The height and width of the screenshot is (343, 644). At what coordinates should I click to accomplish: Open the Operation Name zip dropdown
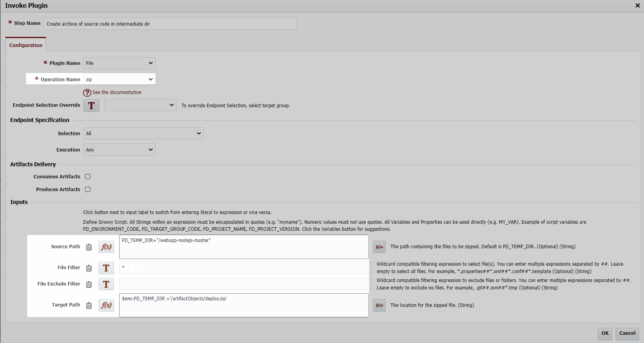tap(120, 79)
